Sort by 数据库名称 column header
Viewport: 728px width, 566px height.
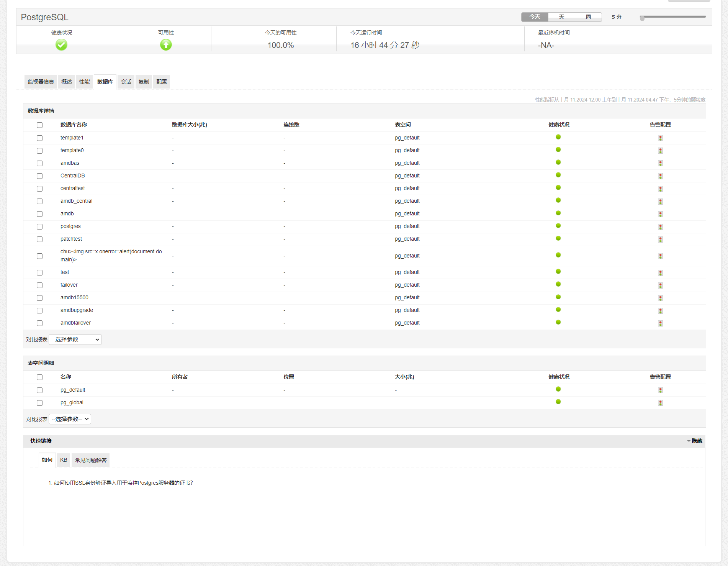74,125
